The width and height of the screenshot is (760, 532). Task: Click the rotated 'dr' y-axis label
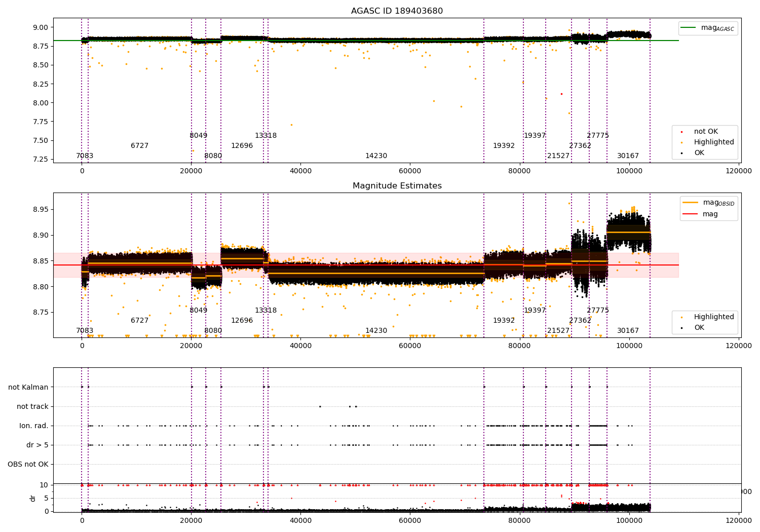click(33, 498)
